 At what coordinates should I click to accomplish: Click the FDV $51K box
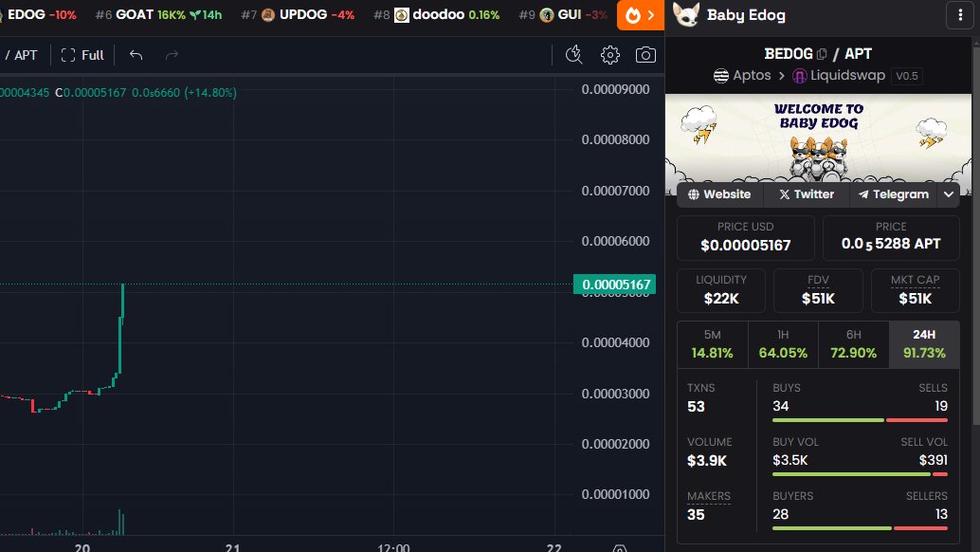pyautogui.click(x=818, y=290)
